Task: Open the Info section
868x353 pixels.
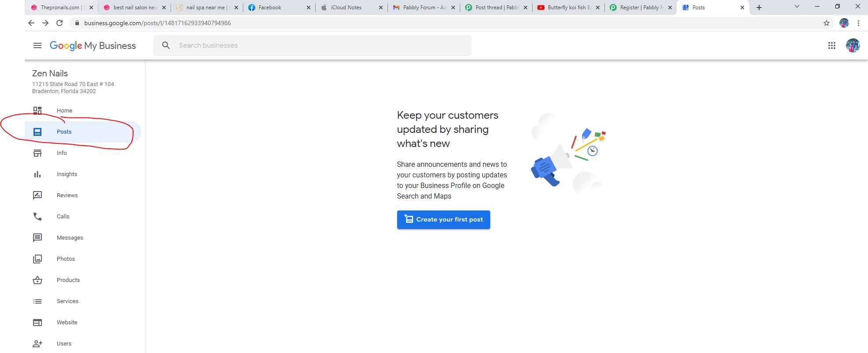Action: coord(62,153)
